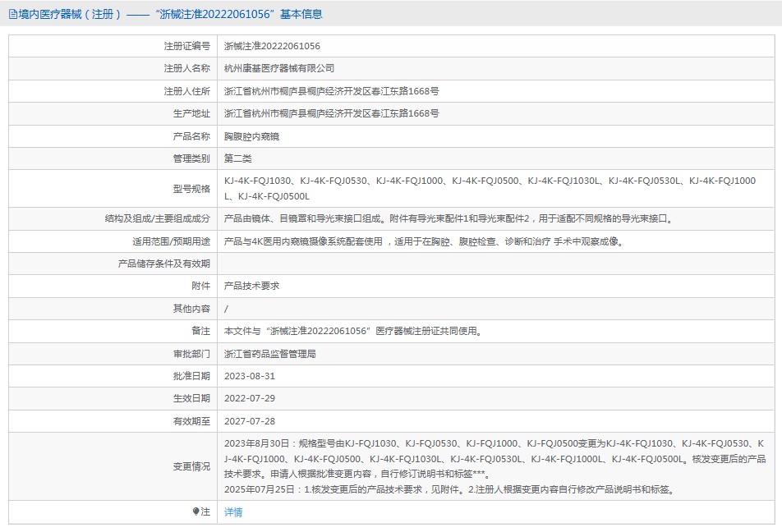Image resolution: width=782 pixels, height=532 pixels.
Task: Click the 适用范围/预期用途 description text
Action: [x=424, y=241]
